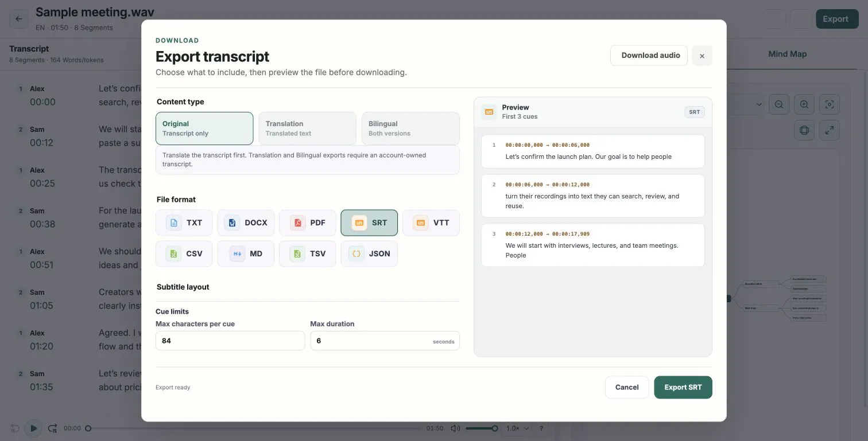Select the MD markdown format
This screenshot has width=868, height=441.
point(246,253)
